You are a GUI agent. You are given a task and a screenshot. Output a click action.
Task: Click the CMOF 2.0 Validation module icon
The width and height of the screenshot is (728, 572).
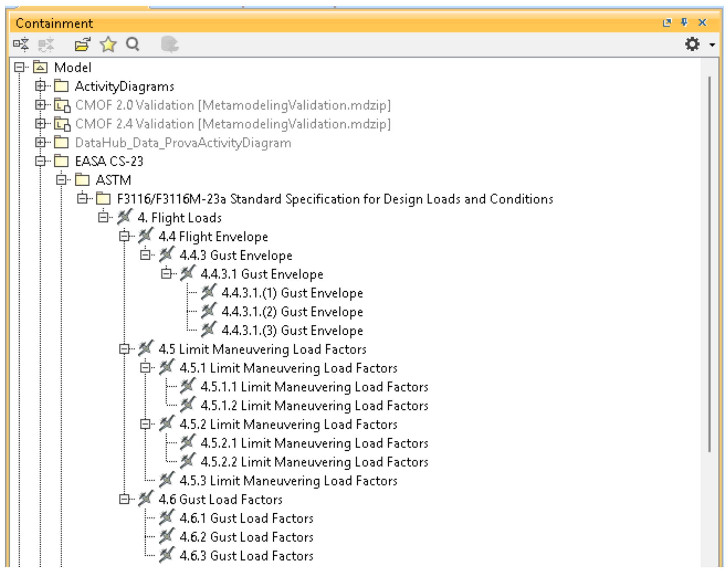pyautogui.click(x=62, y=105)
